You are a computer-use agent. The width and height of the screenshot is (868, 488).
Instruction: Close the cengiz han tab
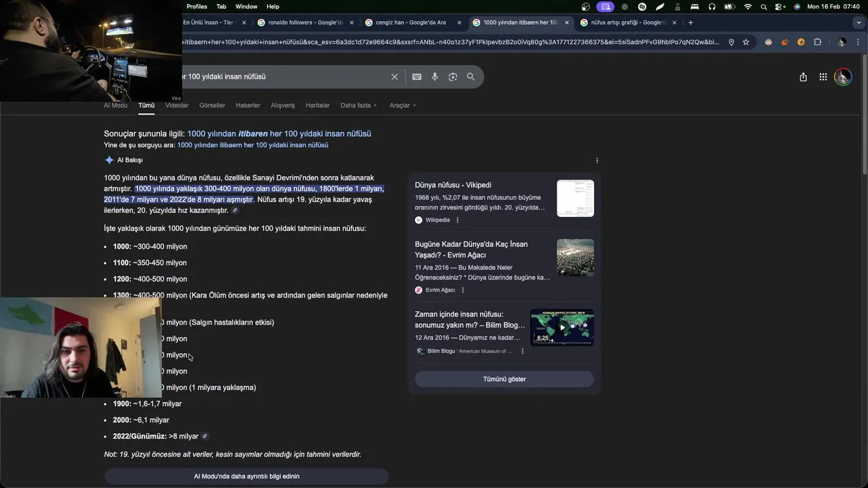click(459, 22)
